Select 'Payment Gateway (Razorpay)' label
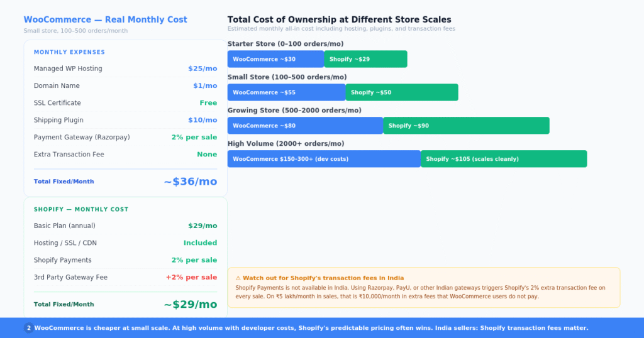The height and width of the screenshot is (338, 644). point(82,138)
